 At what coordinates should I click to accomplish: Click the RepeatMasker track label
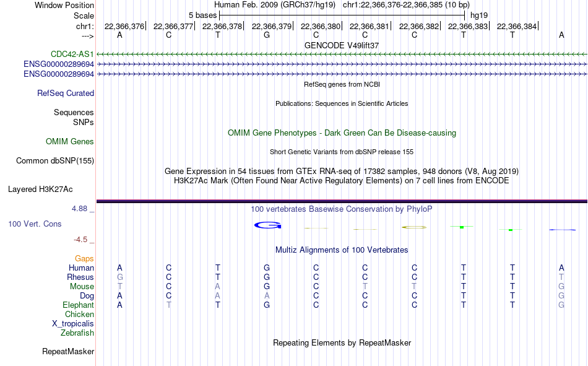click(68, 351)
